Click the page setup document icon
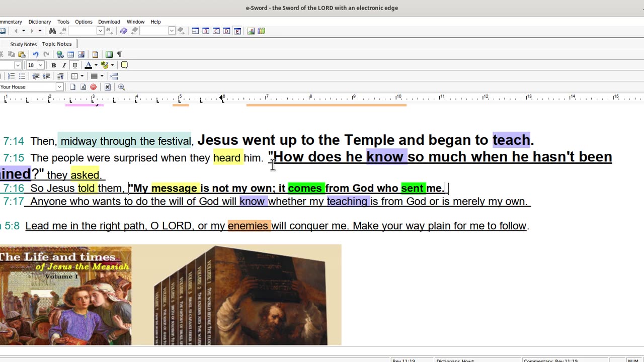Screen dimensions: 644x362 95,54
